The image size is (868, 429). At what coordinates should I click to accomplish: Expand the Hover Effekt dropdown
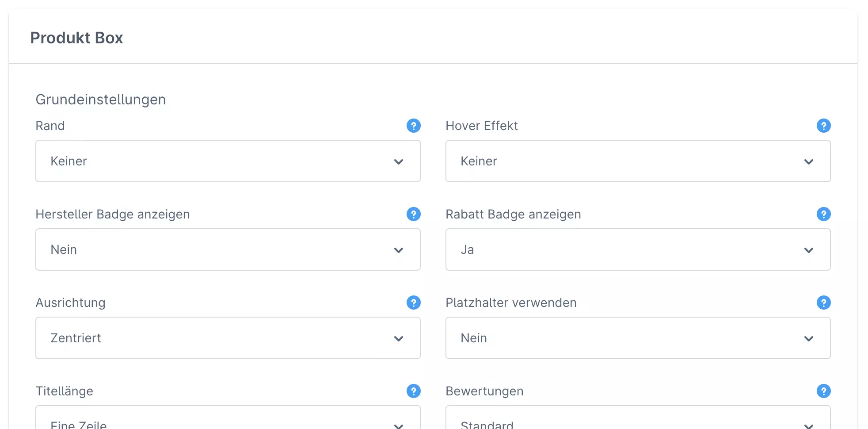click(x=638, y=161)
